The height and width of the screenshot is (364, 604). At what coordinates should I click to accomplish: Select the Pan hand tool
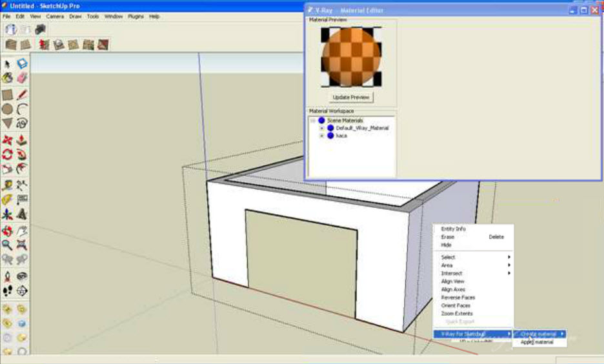[22, 230]
